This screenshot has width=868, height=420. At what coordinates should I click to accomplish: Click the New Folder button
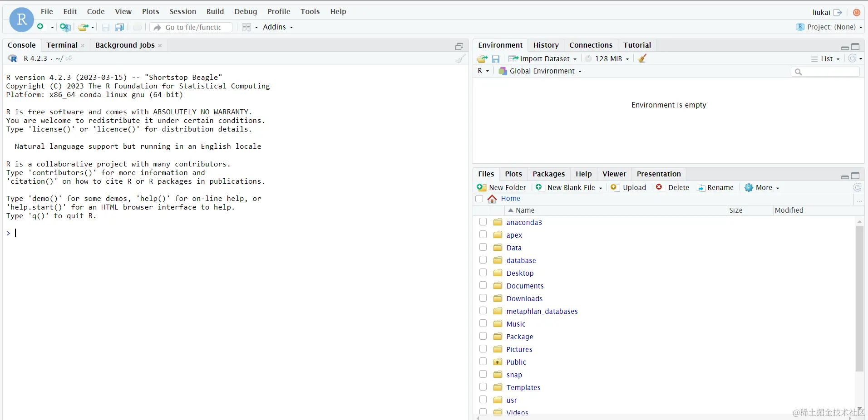coord(502,188)
